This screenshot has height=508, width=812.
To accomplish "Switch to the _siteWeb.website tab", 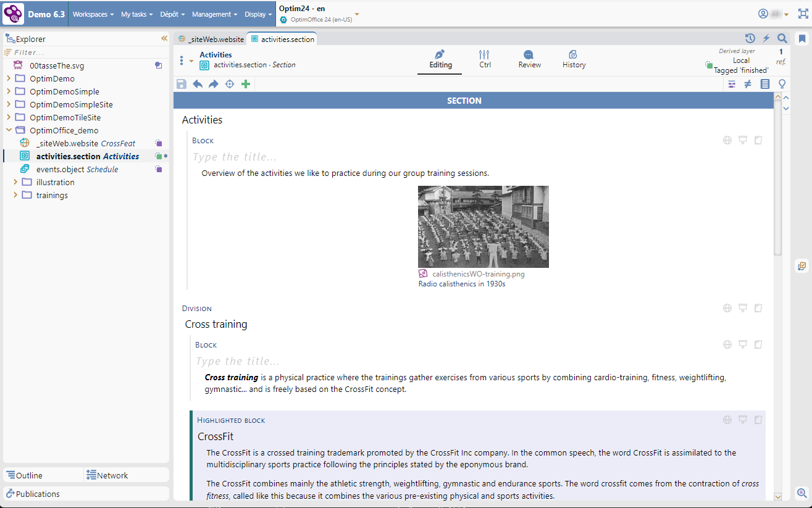I will (x=211, y=39).
